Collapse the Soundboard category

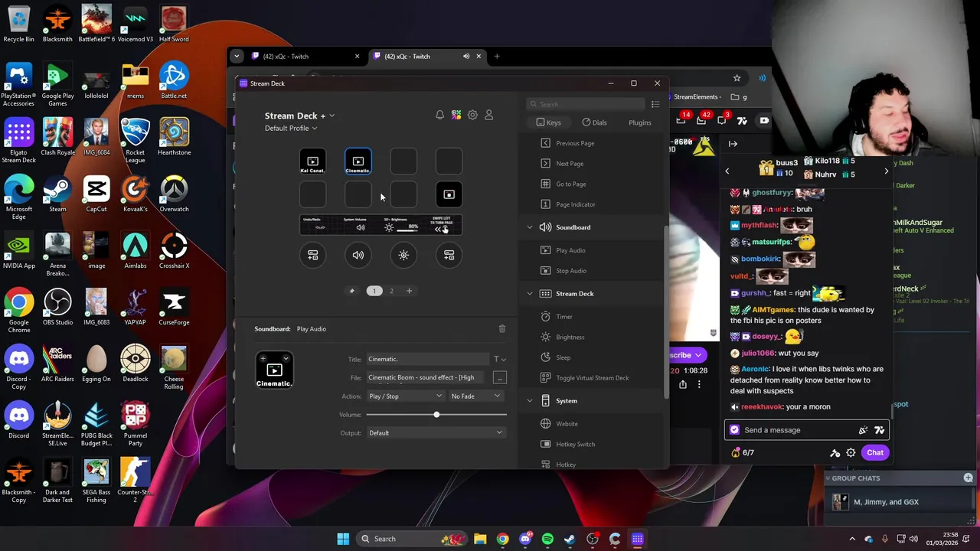click(x=530, y=227)
